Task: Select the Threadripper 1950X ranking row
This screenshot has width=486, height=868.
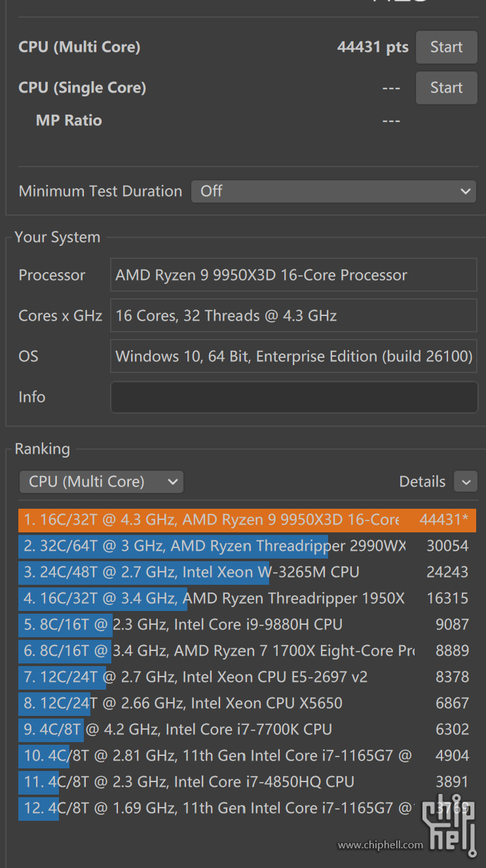Action: pos(247,599)
